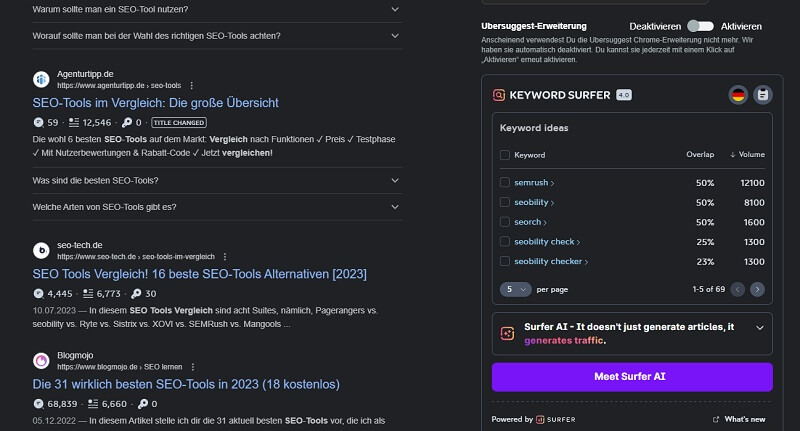The height and width of the screenshot is (431, 800).
Task: Click the save icon in Keyword Surfer
Action: point(763,95)
